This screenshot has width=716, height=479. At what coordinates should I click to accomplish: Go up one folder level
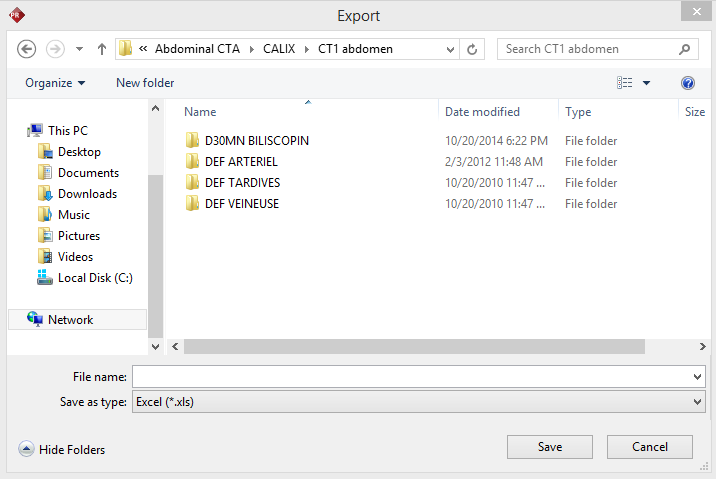102,49
